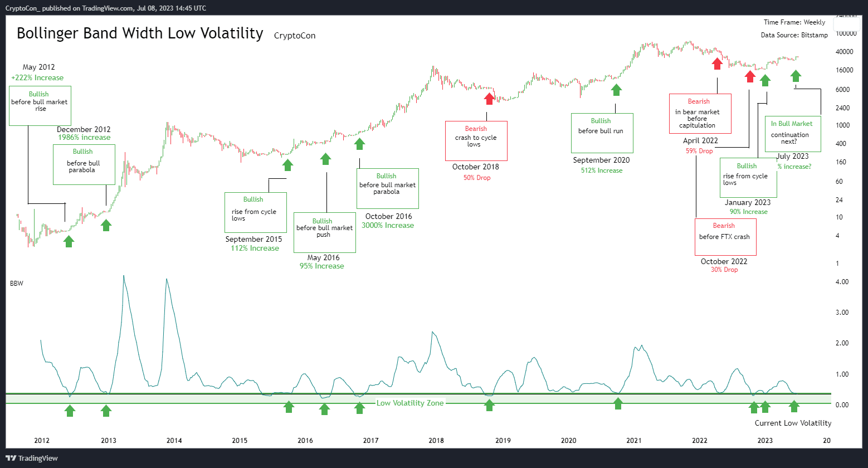
Task: Click the red arrow marking the April 2022 bearish signal
Action: click(x=717, y=64)
